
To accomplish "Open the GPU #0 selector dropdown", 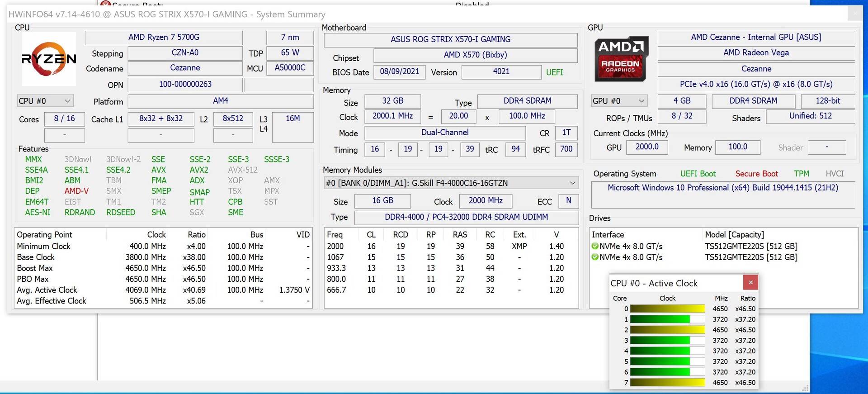I will point(619,101).
